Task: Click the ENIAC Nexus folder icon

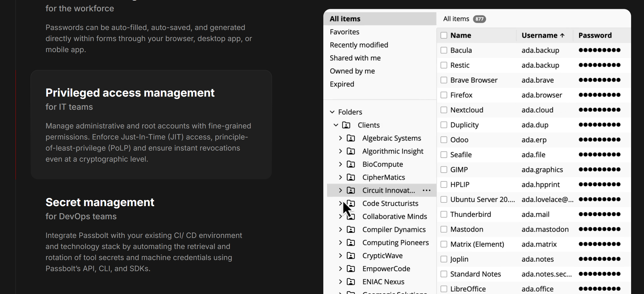Action: pos(351,282)
